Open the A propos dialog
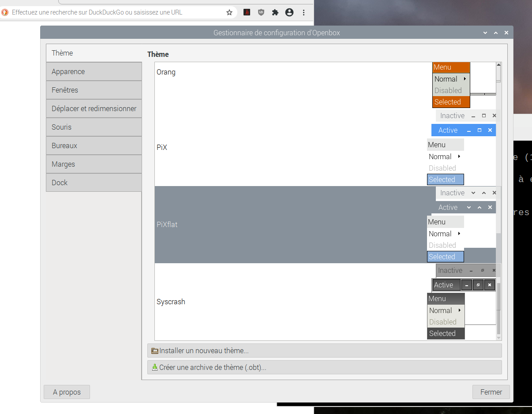 (67, 392)
